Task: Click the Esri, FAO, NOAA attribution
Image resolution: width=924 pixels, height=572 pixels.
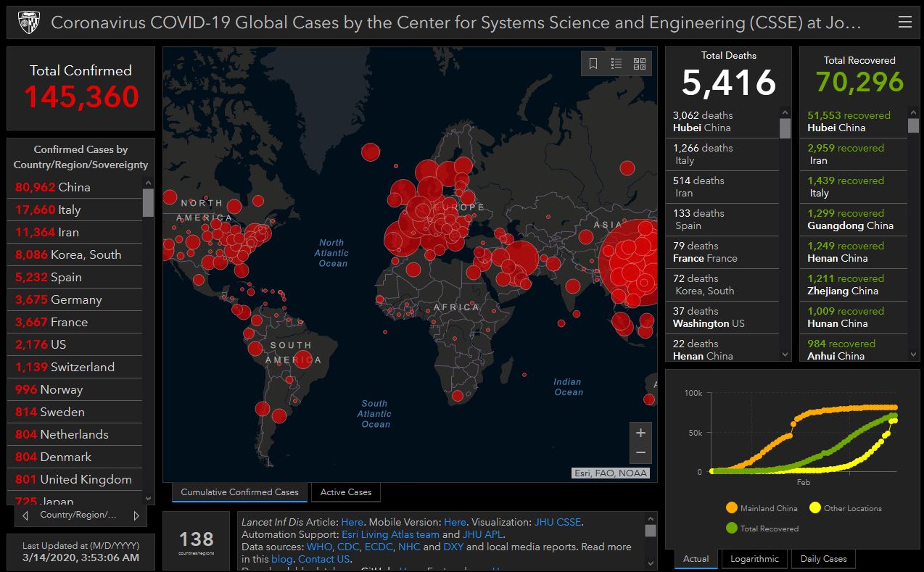Action: pyautogui.click(x=611, y=473)
